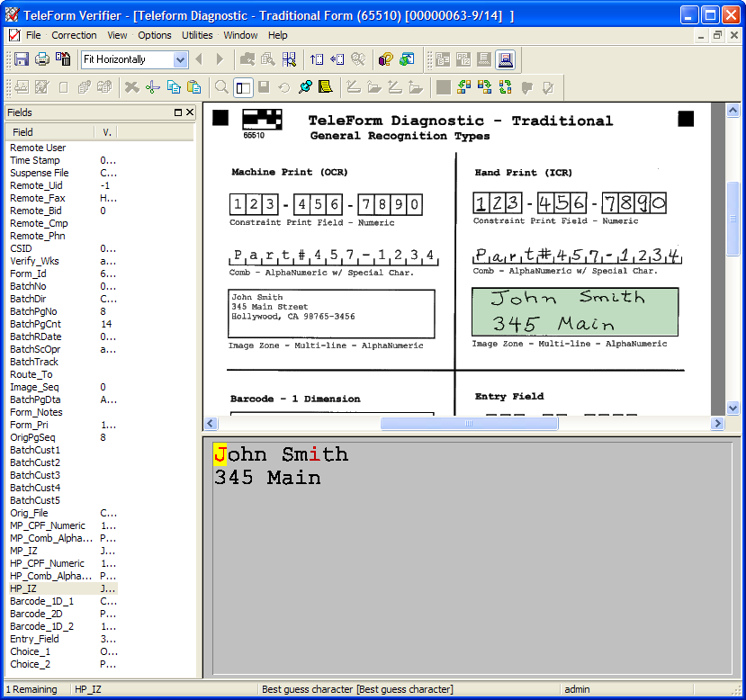The height and width of the screenshot is (700, 746).
Task: Click the Print icon in toolbar
Action: [x=42, y=59]
